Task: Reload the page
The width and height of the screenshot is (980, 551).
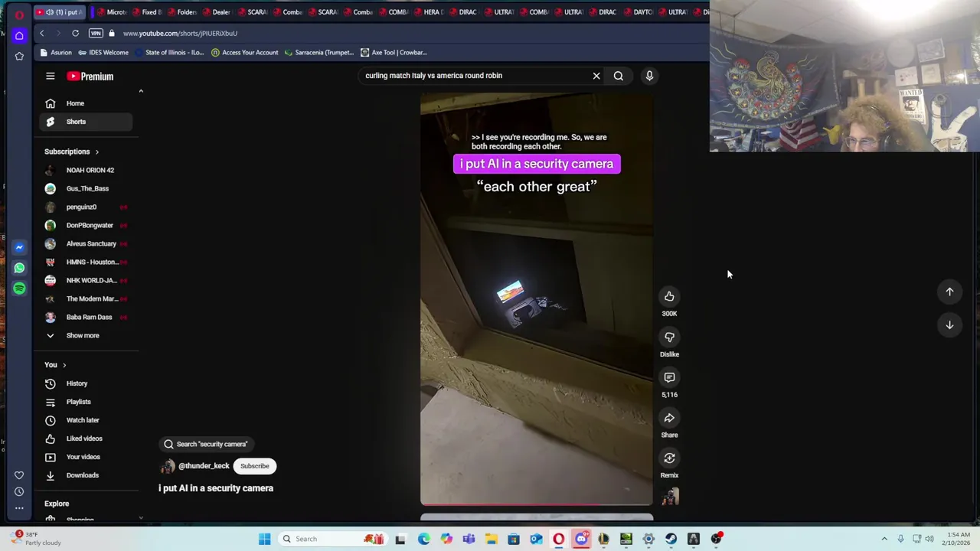Action: click(x=75, y=33)
